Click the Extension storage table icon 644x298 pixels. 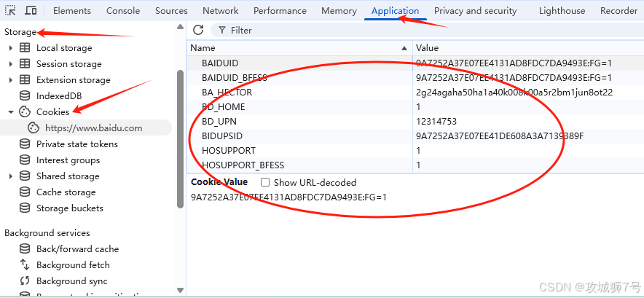[x=25, y=79]
